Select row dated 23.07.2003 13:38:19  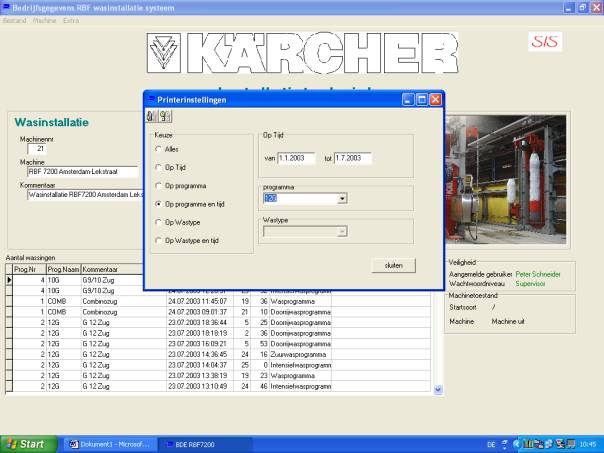[x=218, y=376]
